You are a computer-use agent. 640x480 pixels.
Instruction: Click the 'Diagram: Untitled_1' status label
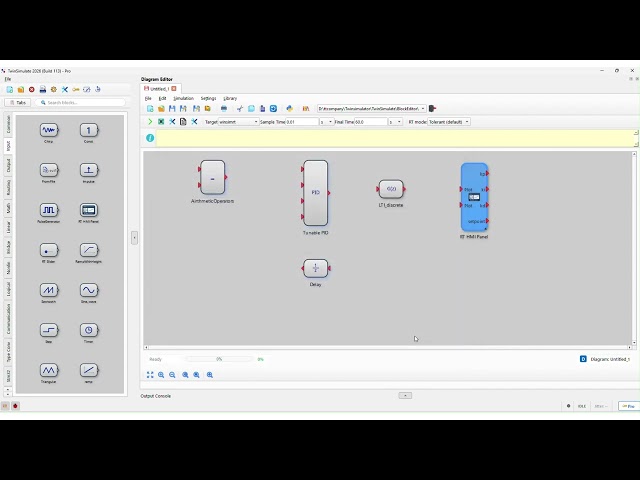coord(610,359)
